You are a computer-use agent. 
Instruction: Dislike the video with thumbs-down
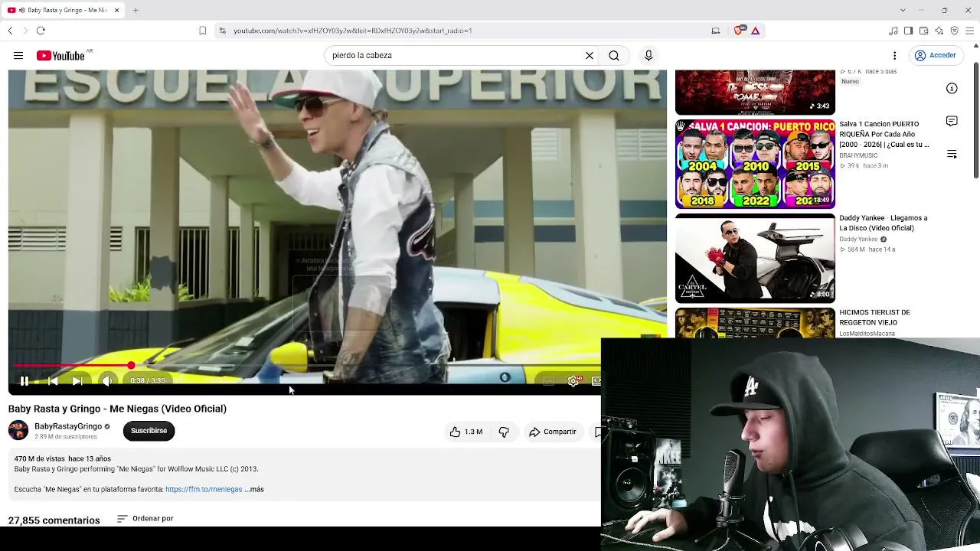tap(504, 432)
